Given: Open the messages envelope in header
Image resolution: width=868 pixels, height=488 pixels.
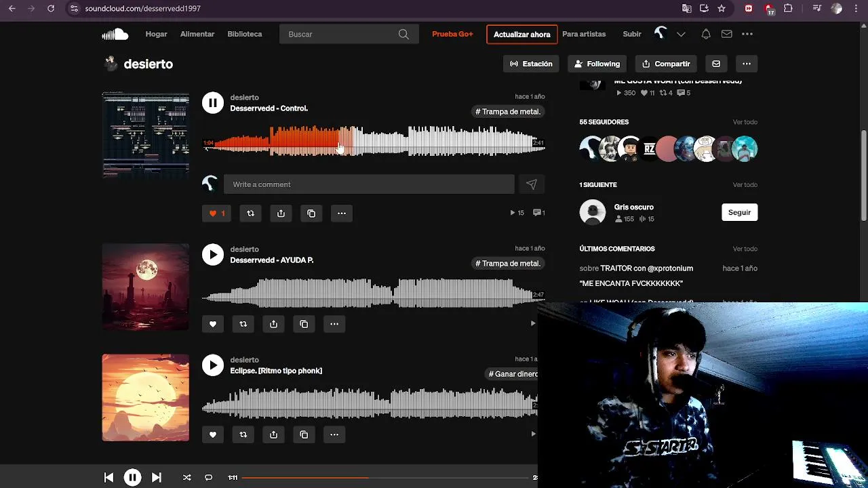Looking at the screenshot, I should click(x=726, y=34).
